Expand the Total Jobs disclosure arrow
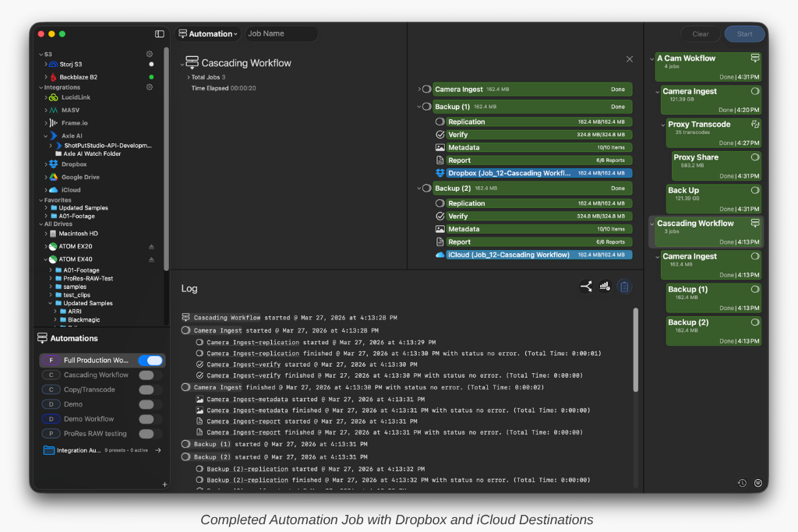Screen dimensions: 798x532 189,77
